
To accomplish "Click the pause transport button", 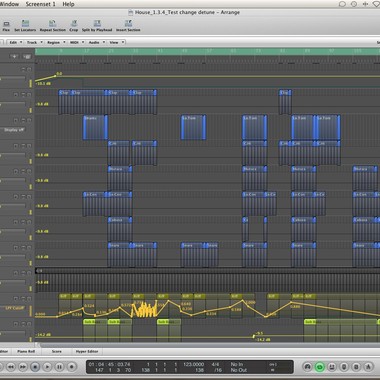I will [x=59, y=367].
